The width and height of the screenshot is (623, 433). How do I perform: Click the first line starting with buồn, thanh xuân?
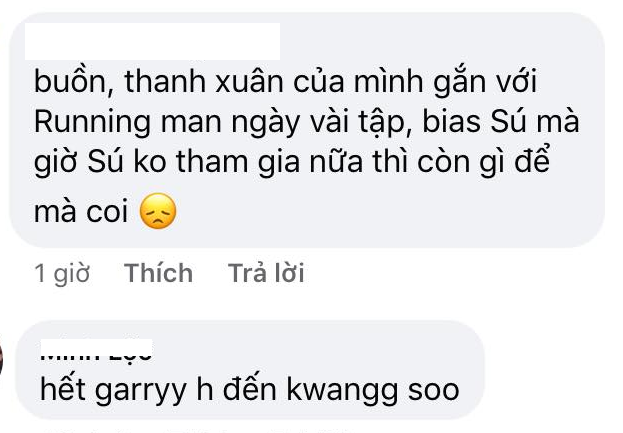click(x=285, y=82)
